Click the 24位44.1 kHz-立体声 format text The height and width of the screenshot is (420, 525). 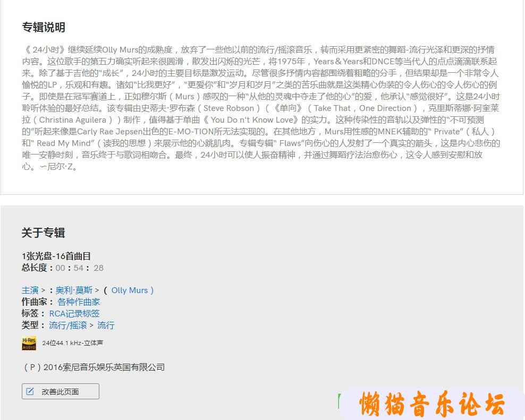click(73, 343)
